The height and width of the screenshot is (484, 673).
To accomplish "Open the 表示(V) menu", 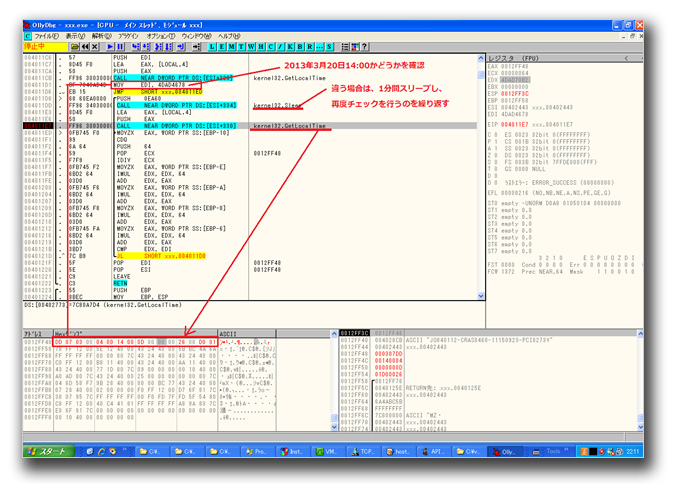I will tap(75, 36).
